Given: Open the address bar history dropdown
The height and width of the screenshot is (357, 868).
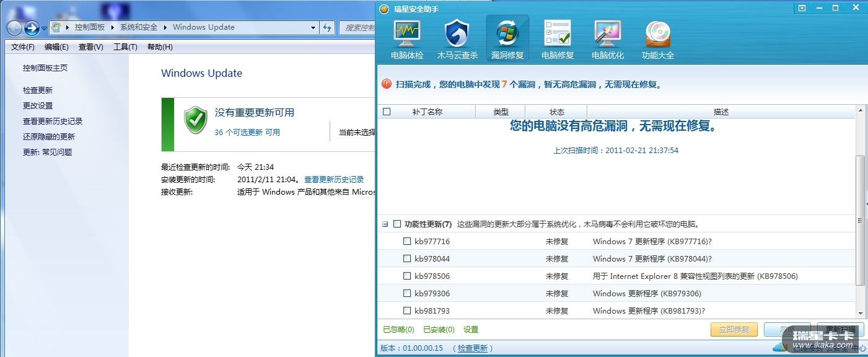Looking at the screenshot, I should pos(313,27).
